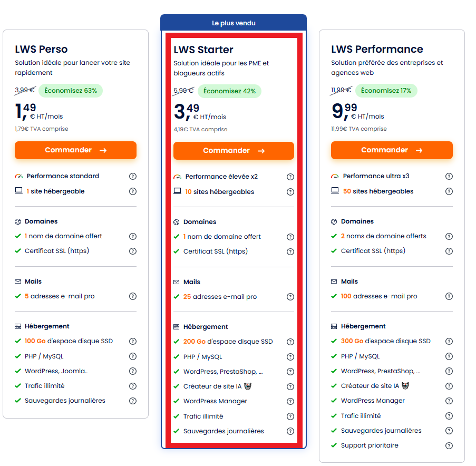The height and width of the screenshot is (466, 476).
Task: Click help icon for 100 Go d'espace disque SSD
Action: click(x=133, y=341)
